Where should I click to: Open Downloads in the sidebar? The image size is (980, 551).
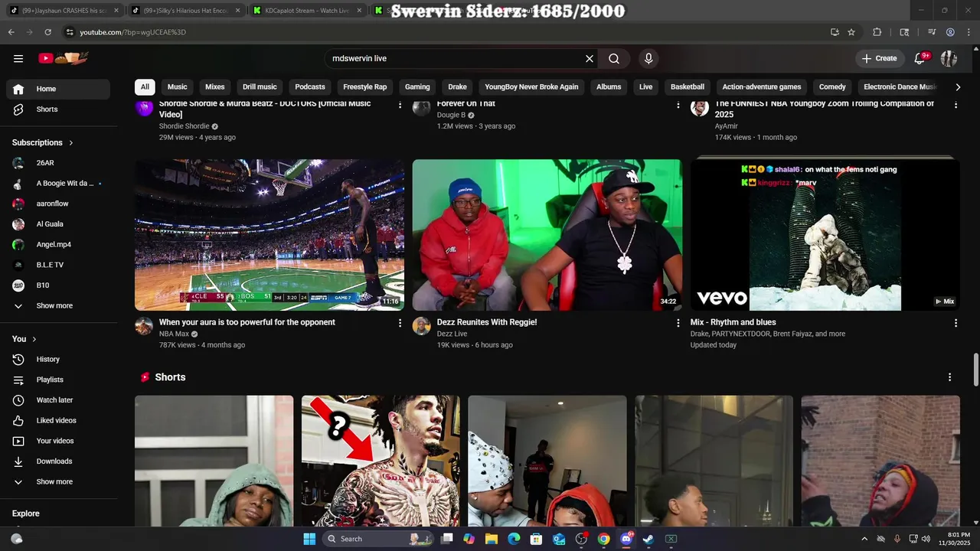click(x=58, y=461)
